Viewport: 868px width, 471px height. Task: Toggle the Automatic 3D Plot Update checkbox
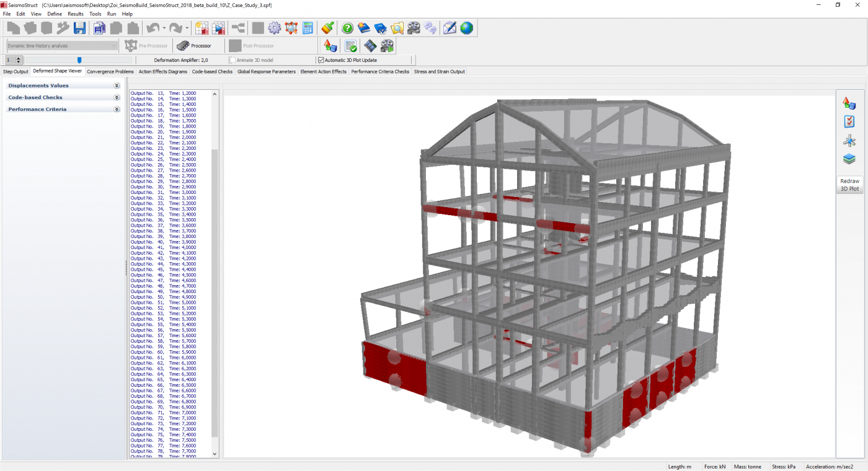pos(321,60)
